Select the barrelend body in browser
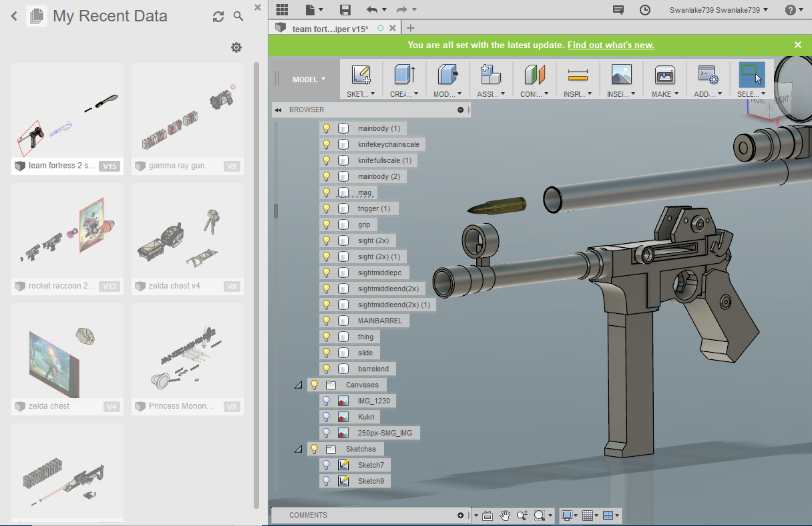Screen dimensions: 812x526 tap(373, 369)
